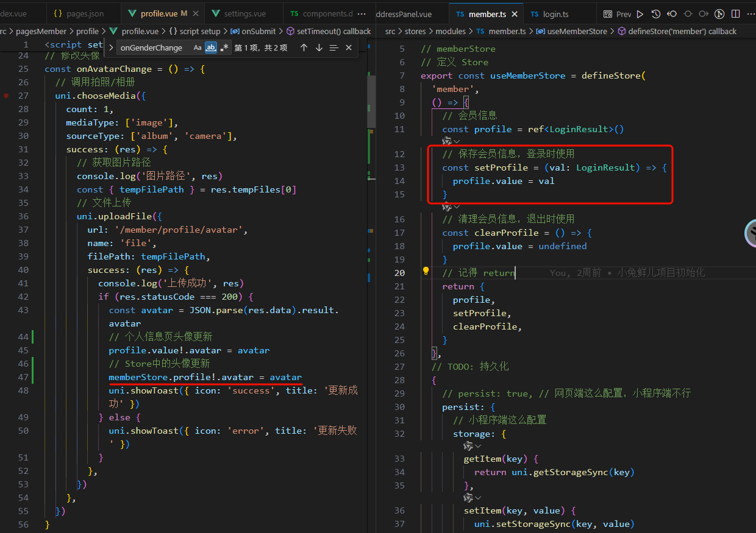Open more actions beside components.d tab

pyautogui.click(x=362, y=13)
